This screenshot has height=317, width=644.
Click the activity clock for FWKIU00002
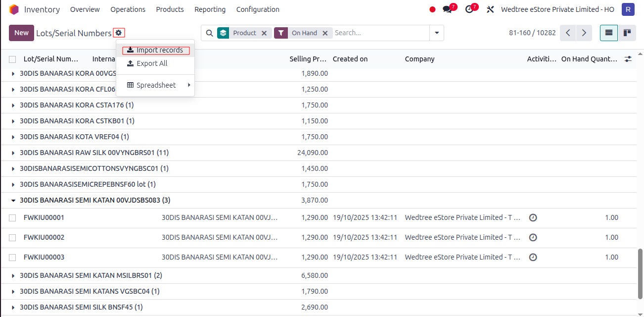click(533, 237)
